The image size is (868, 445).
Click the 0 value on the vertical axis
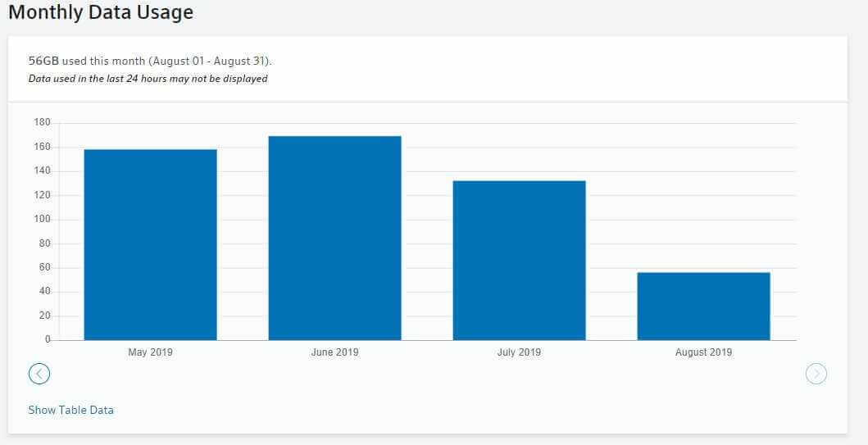tap(47, 339)
